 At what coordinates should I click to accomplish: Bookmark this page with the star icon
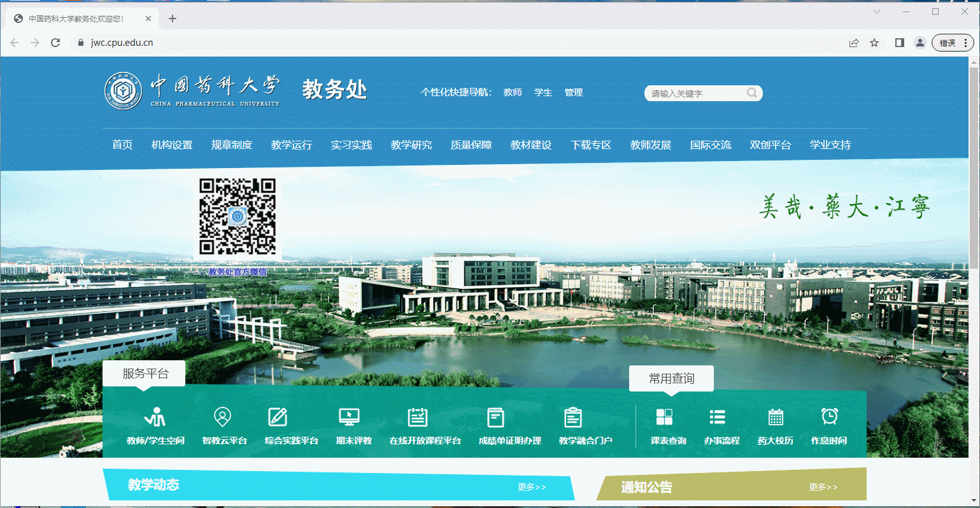coord(874,43)
